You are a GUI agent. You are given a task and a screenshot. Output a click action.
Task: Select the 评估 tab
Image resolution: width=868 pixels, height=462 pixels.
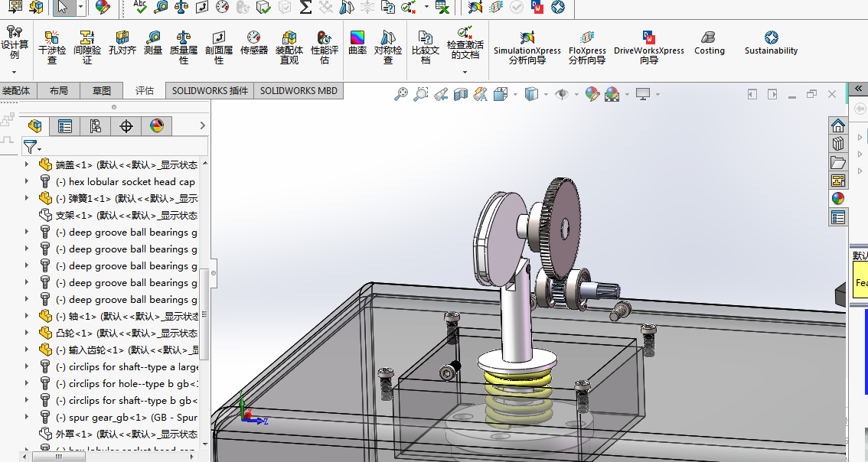pos(145,91)
